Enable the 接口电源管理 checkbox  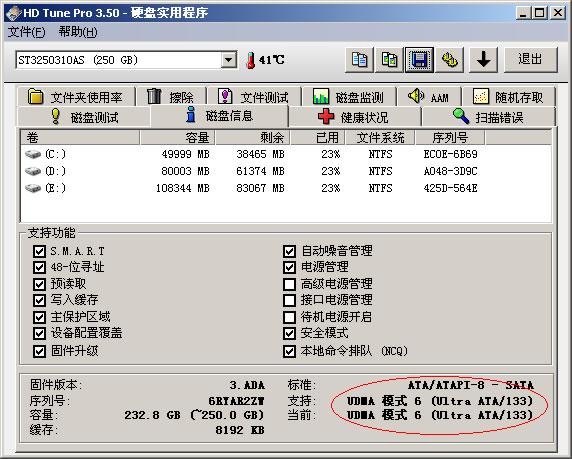[289, 300]
